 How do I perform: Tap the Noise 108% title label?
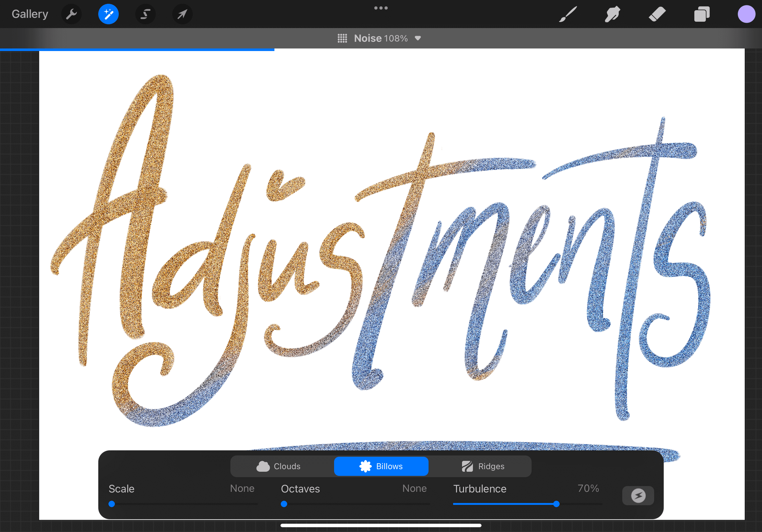381,38
